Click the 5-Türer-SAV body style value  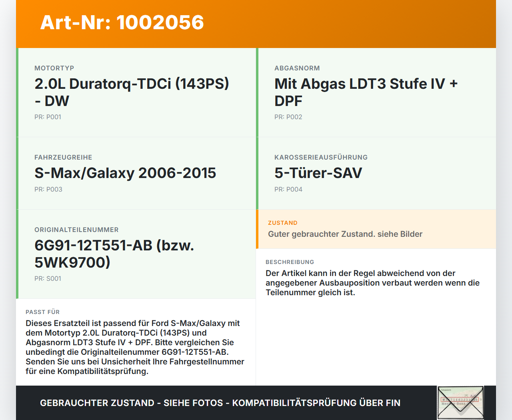pos(318,173)
